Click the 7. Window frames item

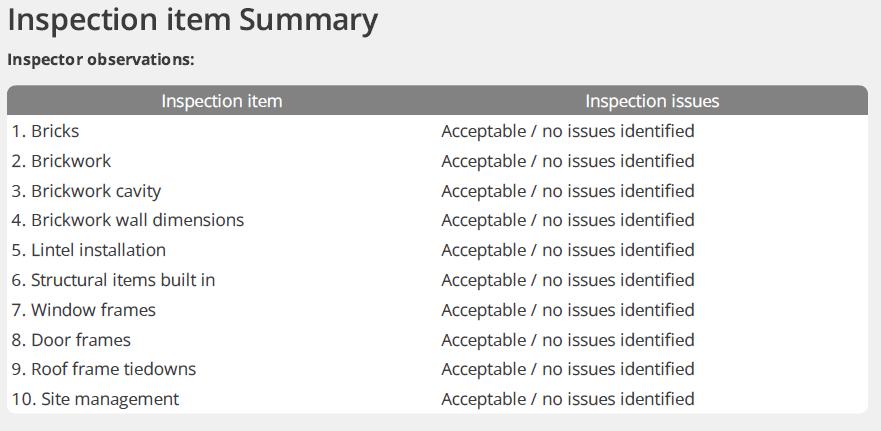pyautogui.click(x=83, y=310)
